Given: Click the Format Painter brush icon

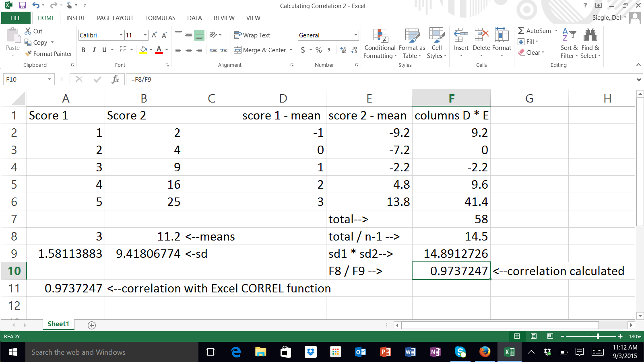Looking at the screenshot, I should pos(28,53).
